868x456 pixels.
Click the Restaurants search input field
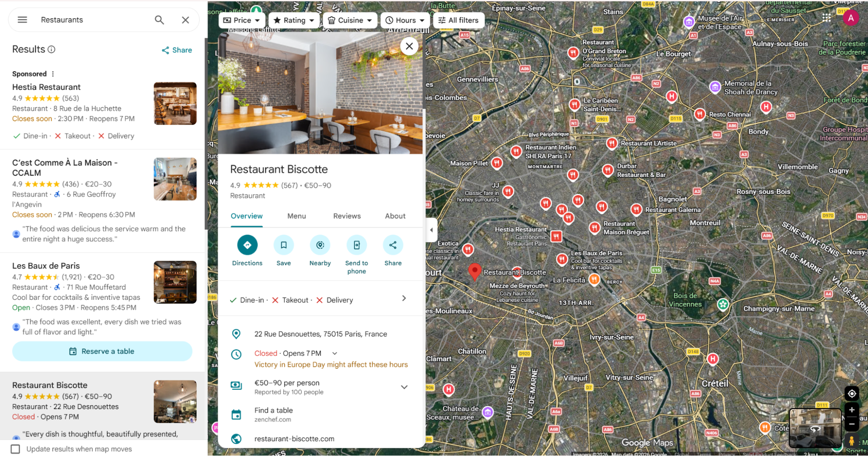click(x=93, y=20)
